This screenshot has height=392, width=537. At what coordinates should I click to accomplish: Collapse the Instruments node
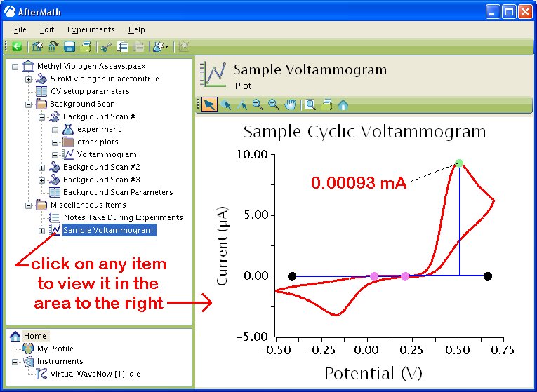[15, 362]
